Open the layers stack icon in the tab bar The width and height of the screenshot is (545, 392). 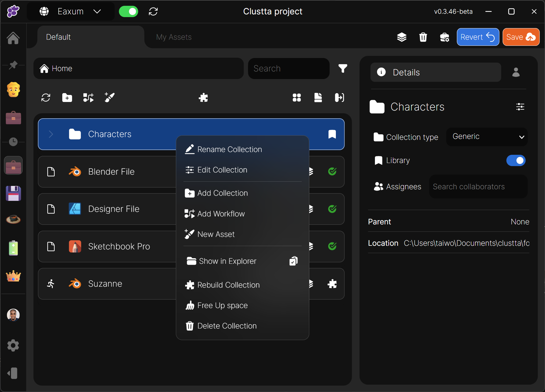402,37
